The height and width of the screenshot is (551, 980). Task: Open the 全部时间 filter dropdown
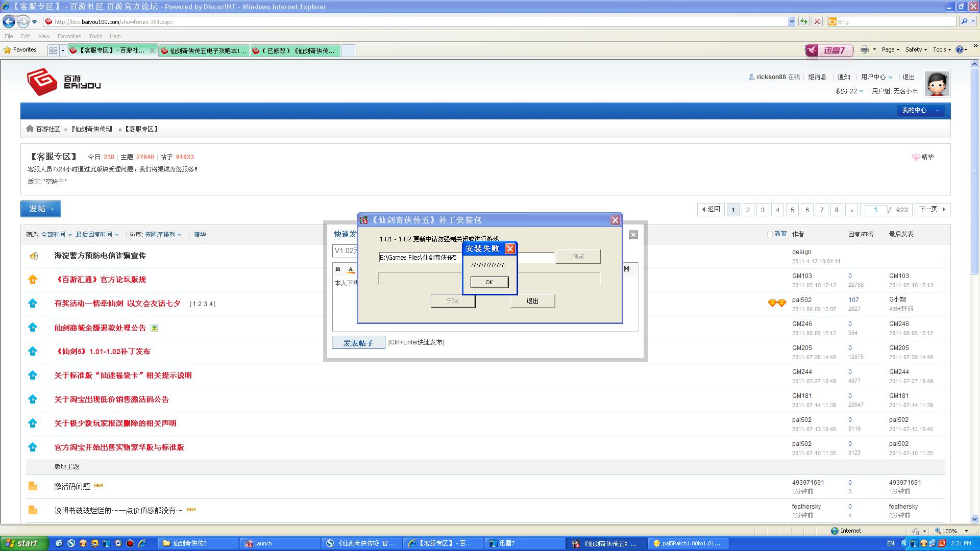tap(56, 235)
